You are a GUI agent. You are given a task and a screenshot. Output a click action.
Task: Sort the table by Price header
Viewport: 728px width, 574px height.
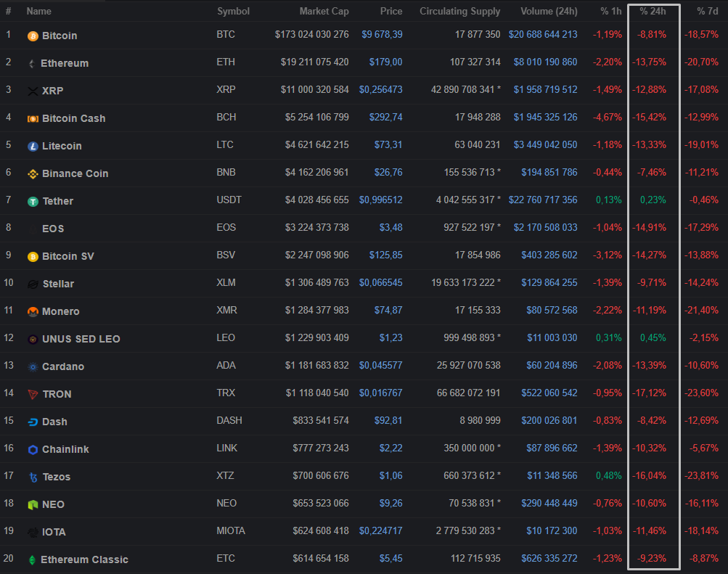(390, 12)
